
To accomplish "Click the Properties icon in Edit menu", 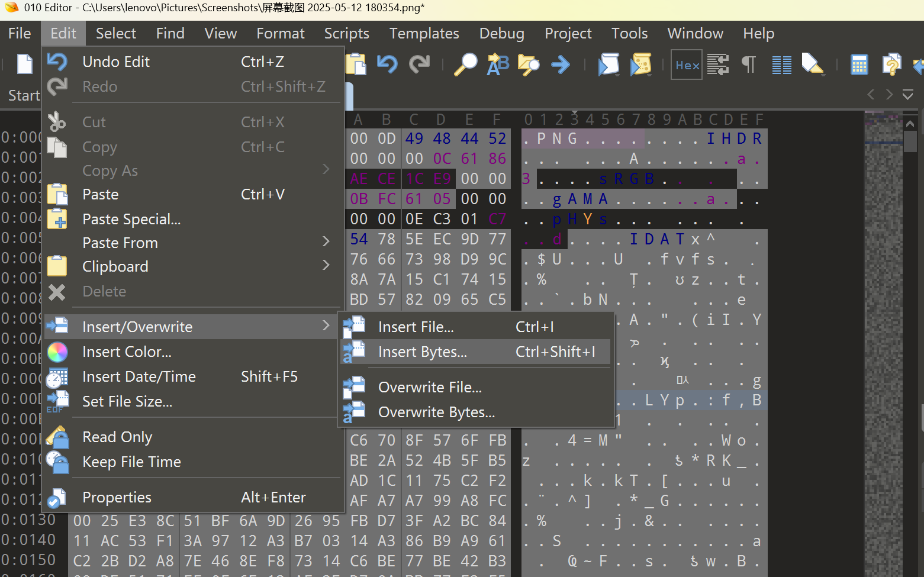I will [57, 498].
